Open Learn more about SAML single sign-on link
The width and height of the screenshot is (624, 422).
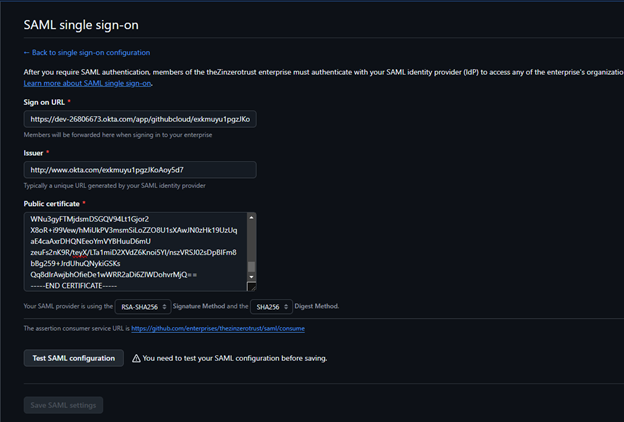point(87,83)
